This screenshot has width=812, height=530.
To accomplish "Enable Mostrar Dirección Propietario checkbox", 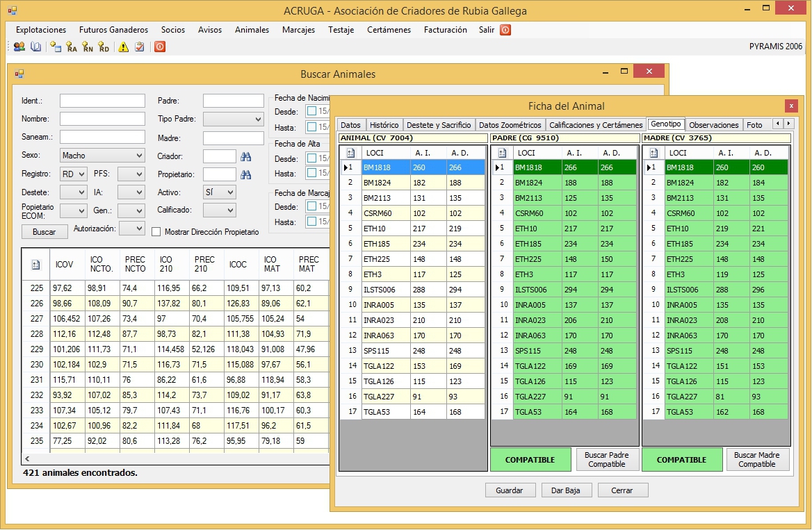I will 156,231.
